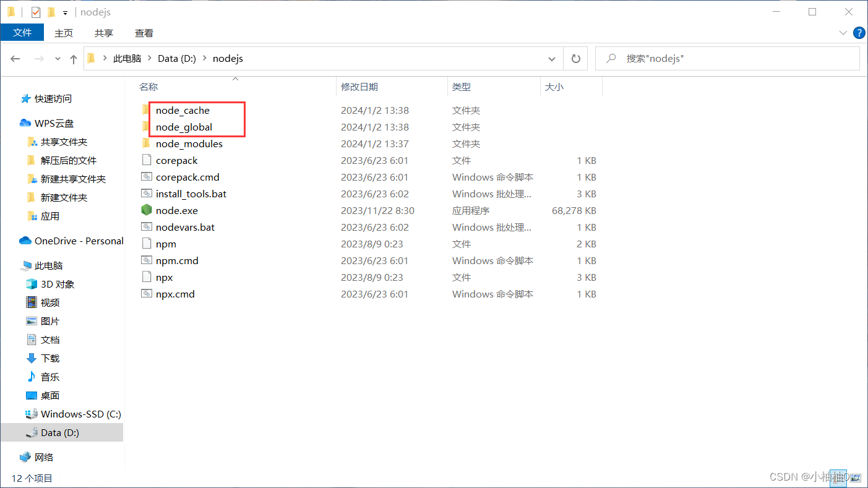Open 共享文件夹 under WPS cloud
The height and width of the screenshot is (488, 868).
point(58,142)
